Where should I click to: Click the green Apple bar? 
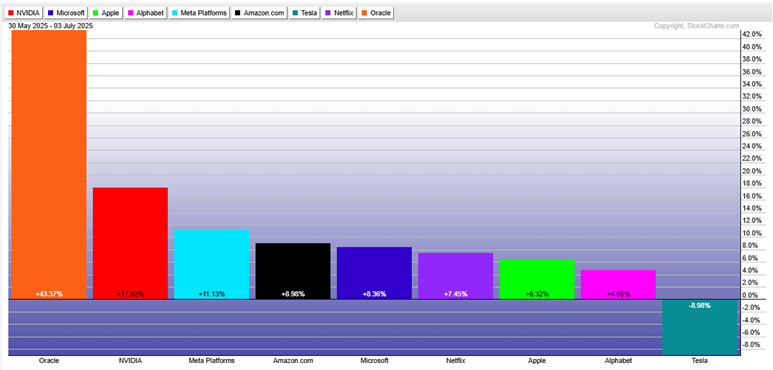(537, 279)
